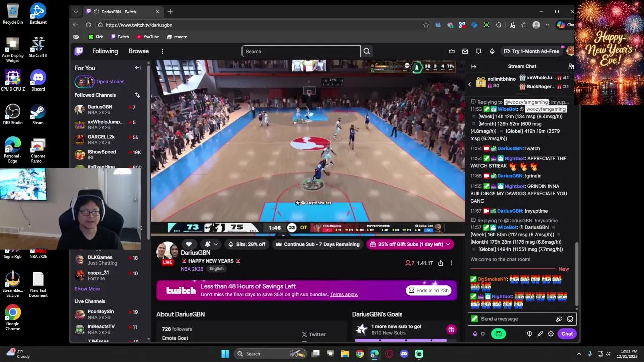This screenshot has height=362, width=644.
Task: Click the Twitch home logo
Action: (79, 51)
